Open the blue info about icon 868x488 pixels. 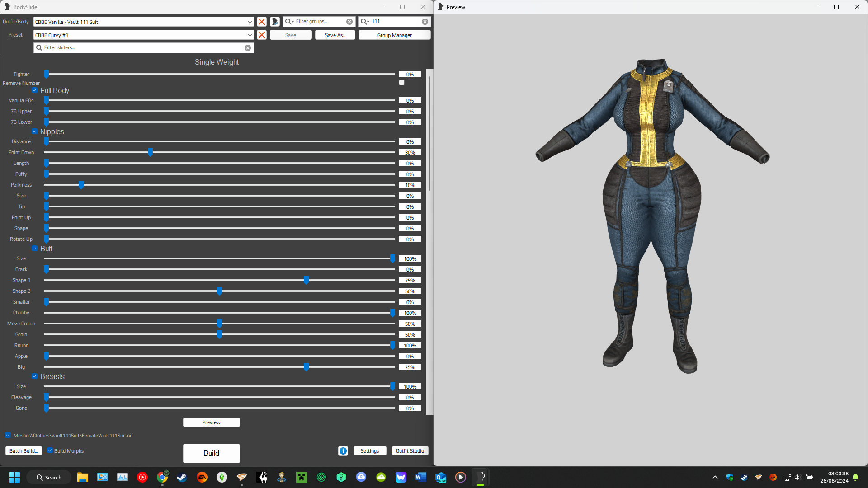(343, 451)
